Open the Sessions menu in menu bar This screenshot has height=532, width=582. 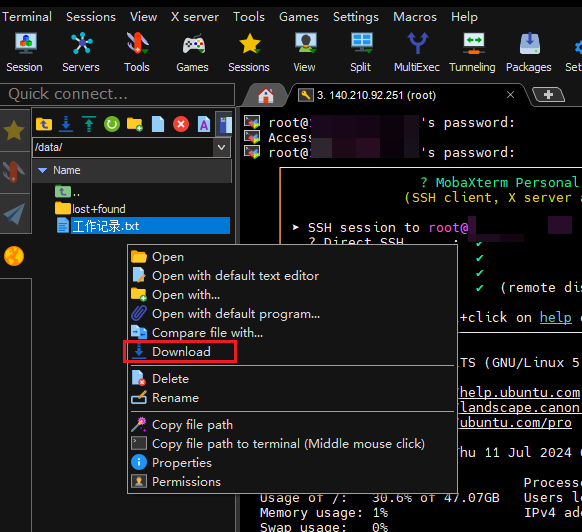[x=91, y=17]
